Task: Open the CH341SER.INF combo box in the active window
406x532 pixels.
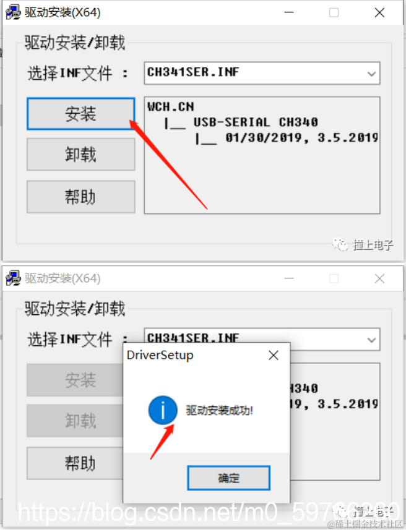Action: tap(262, 73)
